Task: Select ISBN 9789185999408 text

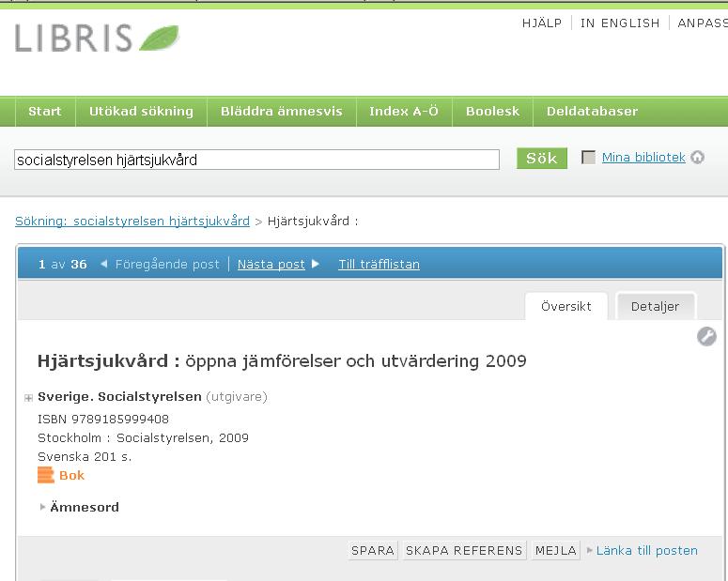Action: click(103, 419)
